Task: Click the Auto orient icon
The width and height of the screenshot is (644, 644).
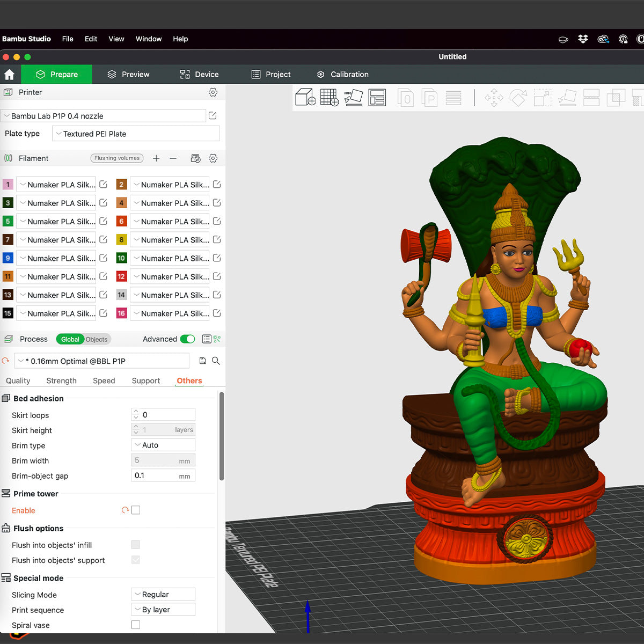Action: [x=353, y=98]
